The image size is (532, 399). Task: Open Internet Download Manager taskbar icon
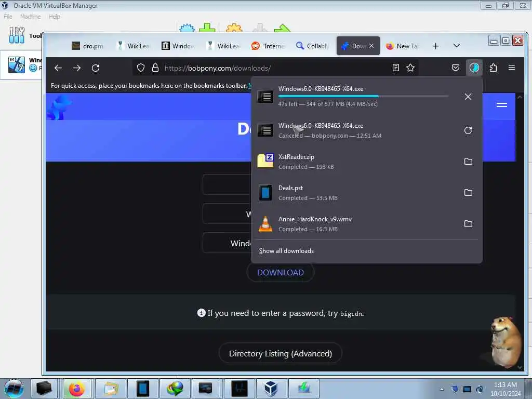click(x=175, y=389)
